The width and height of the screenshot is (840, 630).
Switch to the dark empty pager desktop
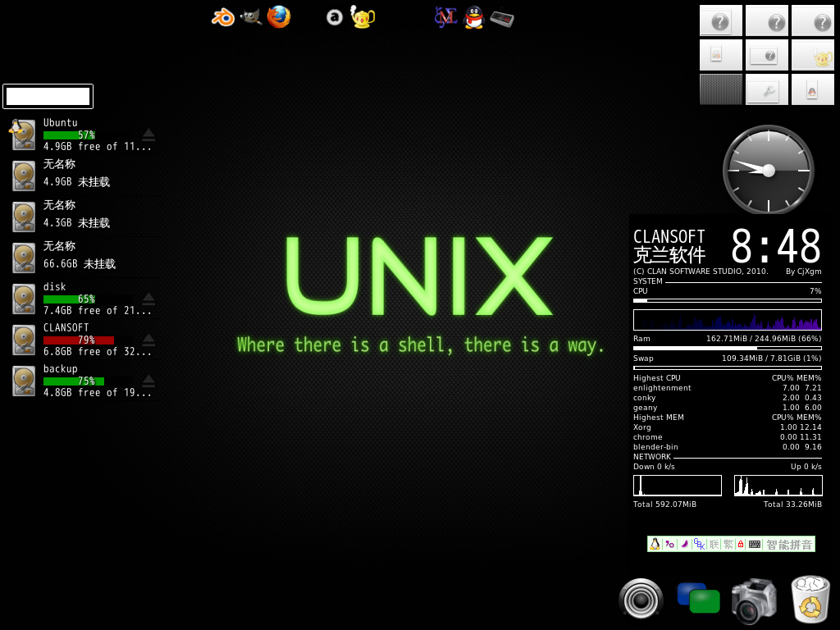click(x=721, y=89)
